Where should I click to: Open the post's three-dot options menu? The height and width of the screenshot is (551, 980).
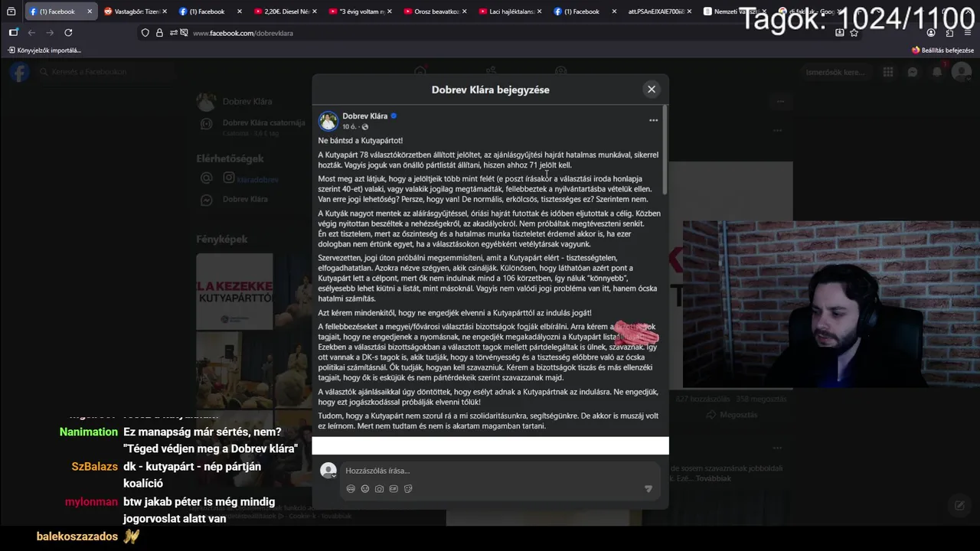click(653, 120)
